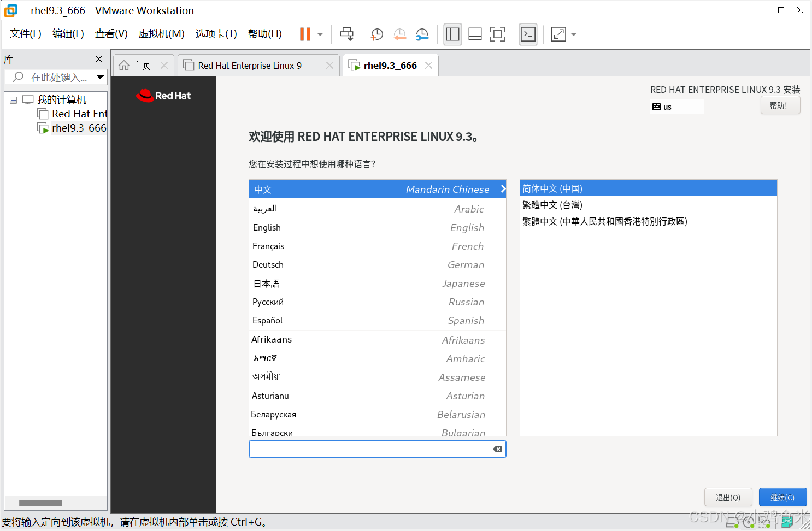Take a snapshot of the virtual machine
Viewport: 812px width, 531px height.
(x=377, y=34)
